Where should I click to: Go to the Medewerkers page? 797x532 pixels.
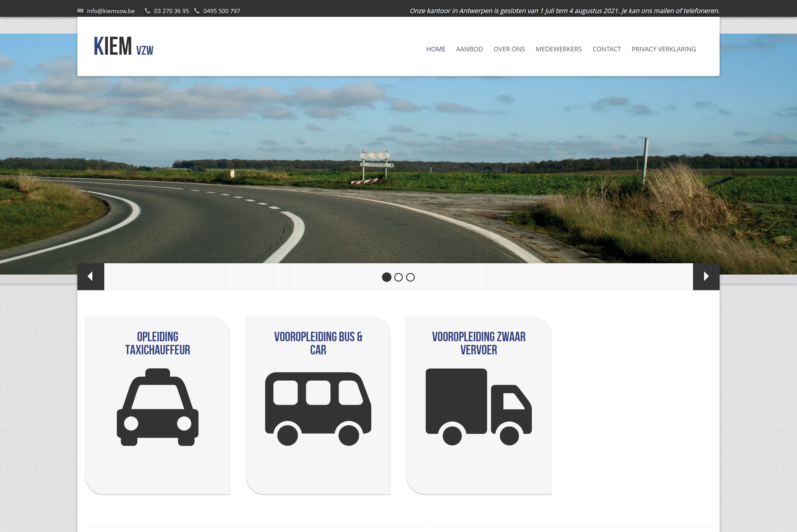(x=558, y=49)
